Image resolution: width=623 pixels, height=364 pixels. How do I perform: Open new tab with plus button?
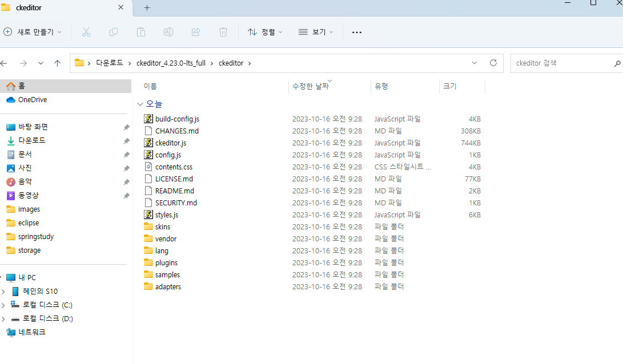[x=147, y=7]
